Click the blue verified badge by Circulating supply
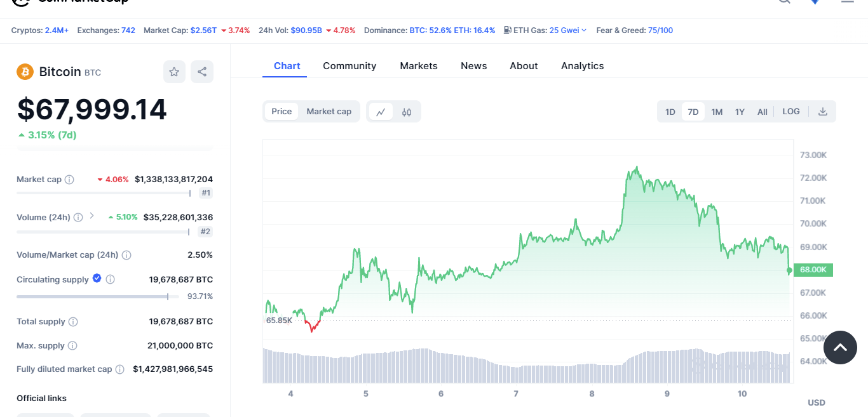This screenshot has width=868, height=417. click(97, 278)
